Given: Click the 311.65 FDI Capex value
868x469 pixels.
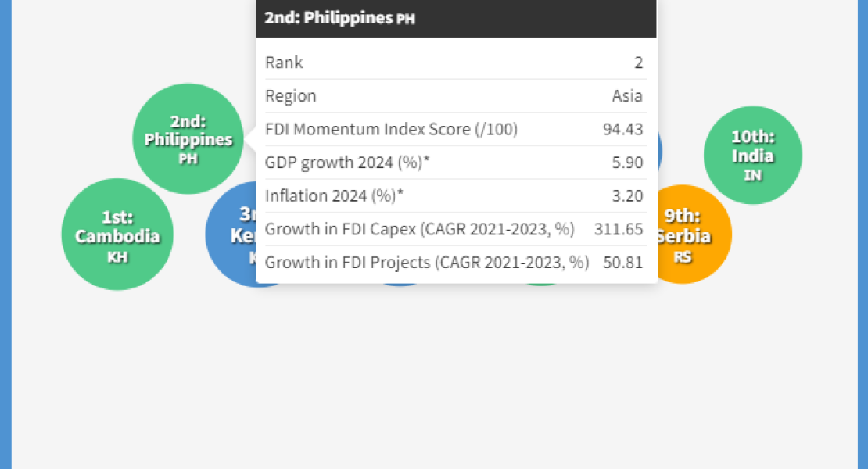Looking at the screenshot, I should click(618, 229).
